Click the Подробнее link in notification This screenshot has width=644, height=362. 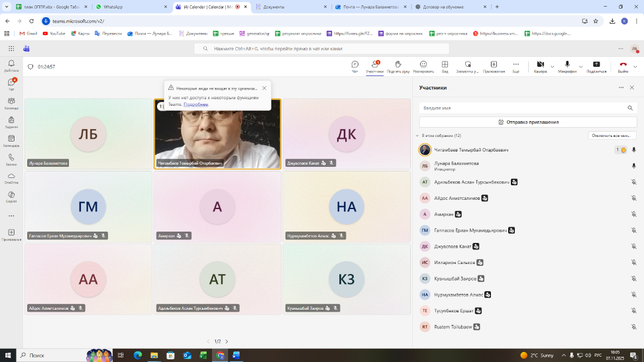click(195, 105)
